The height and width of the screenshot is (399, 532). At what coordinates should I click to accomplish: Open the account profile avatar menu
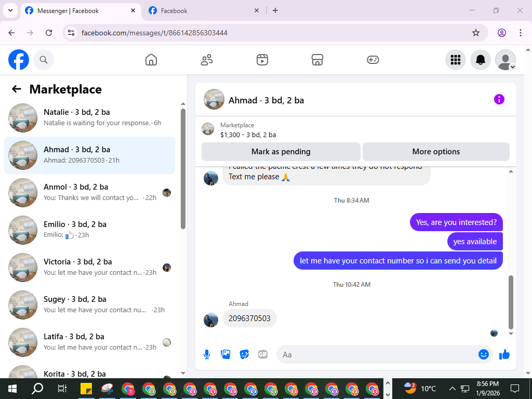(x=506, y=60)
